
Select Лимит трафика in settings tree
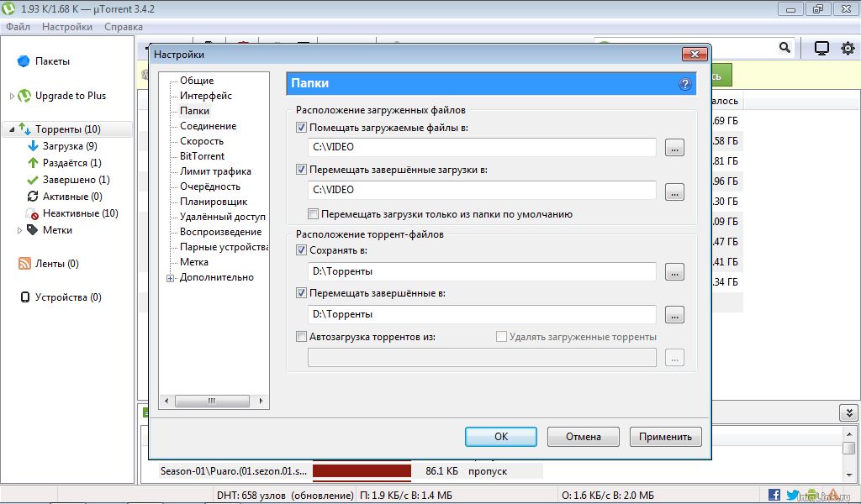pyautogui.click(x=215, y=171)
